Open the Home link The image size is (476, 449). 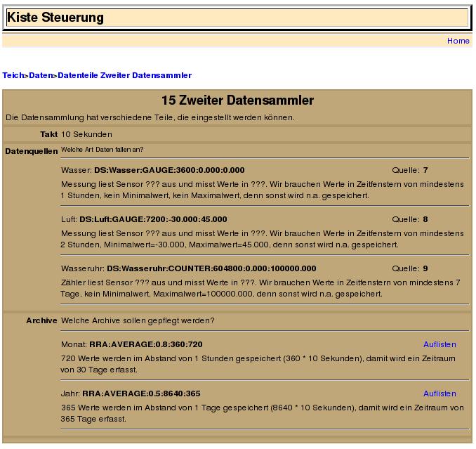click(x=458, y=41)
